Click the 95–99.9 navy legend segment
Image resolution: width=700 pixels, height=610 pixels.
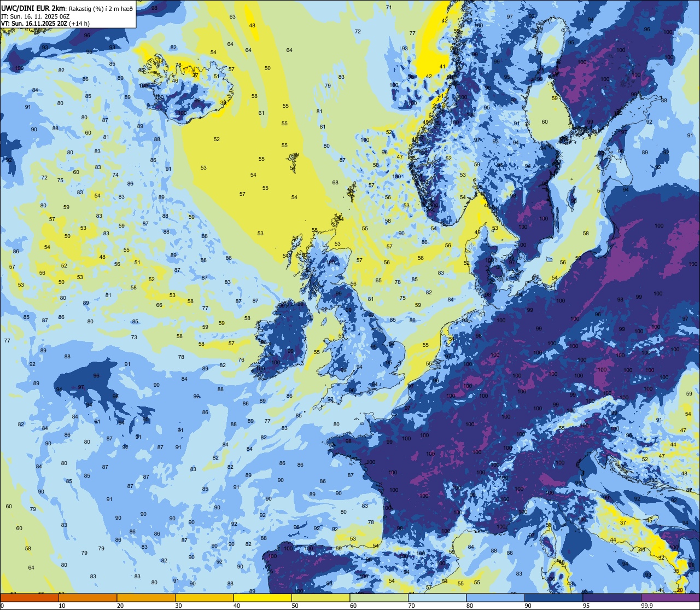tap(612, 598)
